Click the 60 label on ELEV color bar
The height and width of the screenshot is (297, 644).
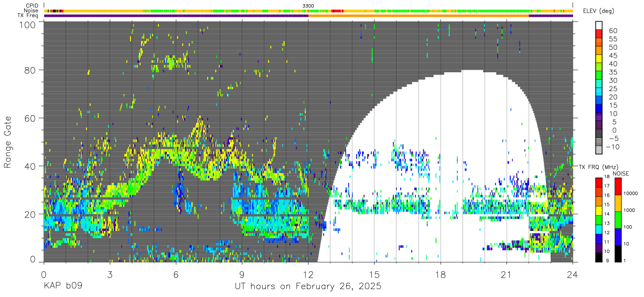click(x=613, y=31)
